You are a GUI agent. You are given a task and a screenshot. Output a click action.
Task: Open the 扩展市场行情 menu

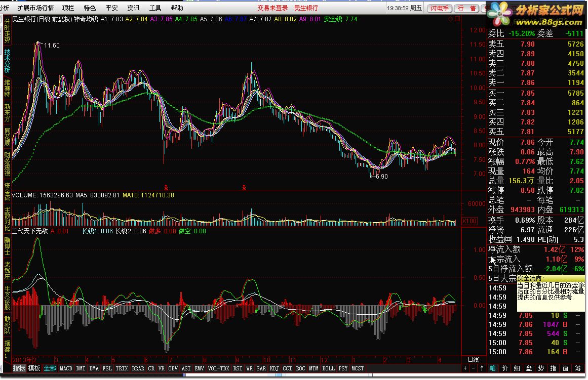point(35,8)
